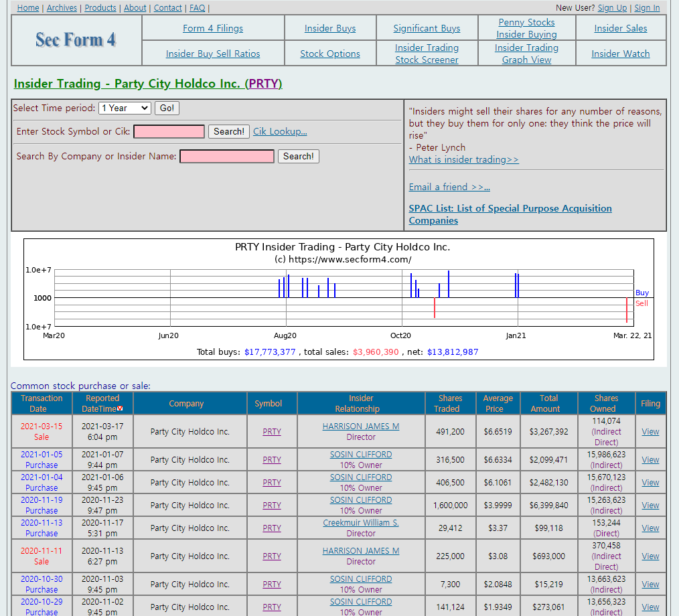Open the Insider Buys menu item
This screenshot has width=679, height=616.
[330, 28]
